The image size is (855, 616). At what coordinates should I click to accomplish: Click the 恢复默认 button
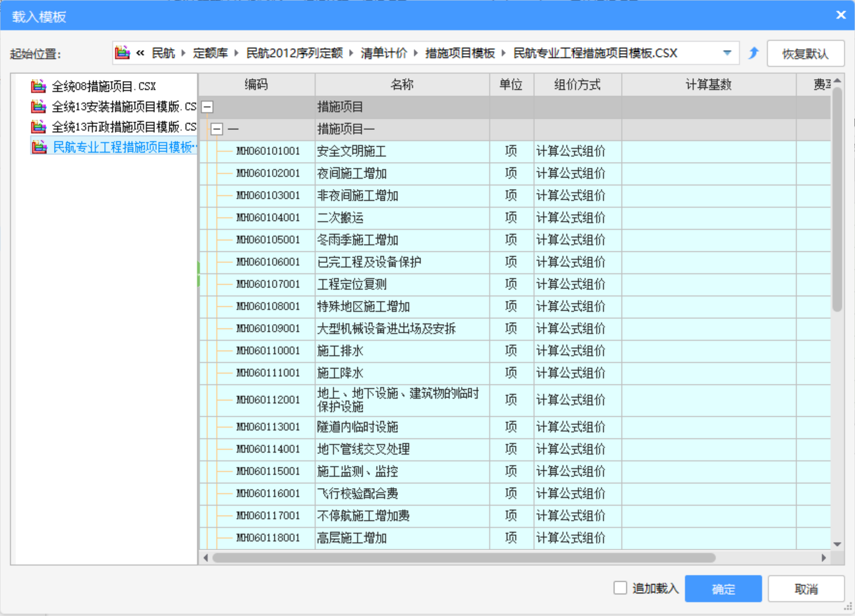pyautogui.click(x=805, y=54)
